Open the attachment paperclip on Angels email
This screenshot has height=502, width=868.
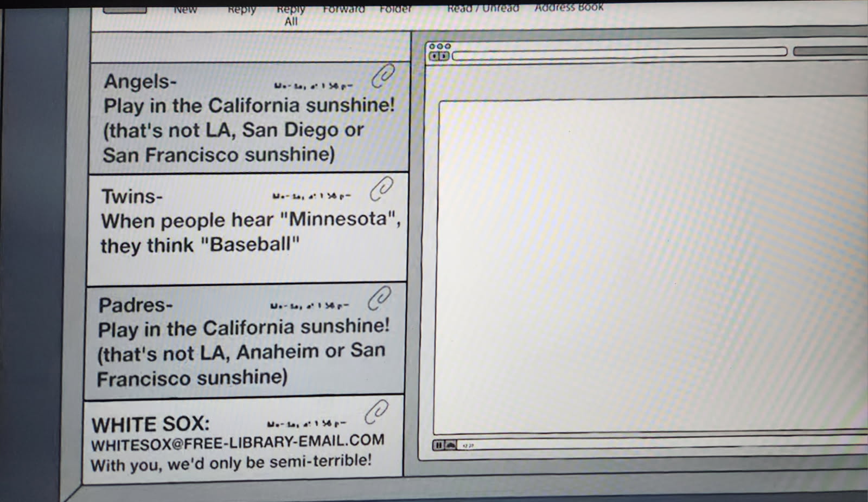click(x=383, y=76)
